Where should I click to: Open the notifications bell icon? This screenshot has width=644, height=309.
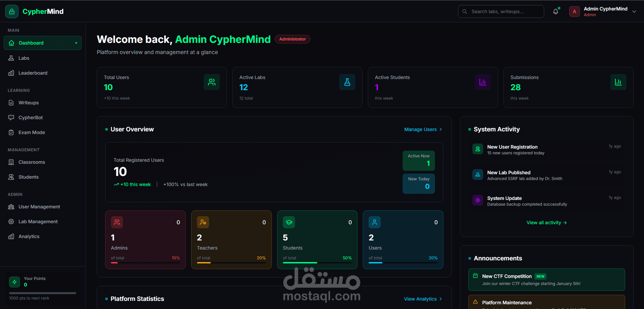pyautogui.click(x=555, y=11)
